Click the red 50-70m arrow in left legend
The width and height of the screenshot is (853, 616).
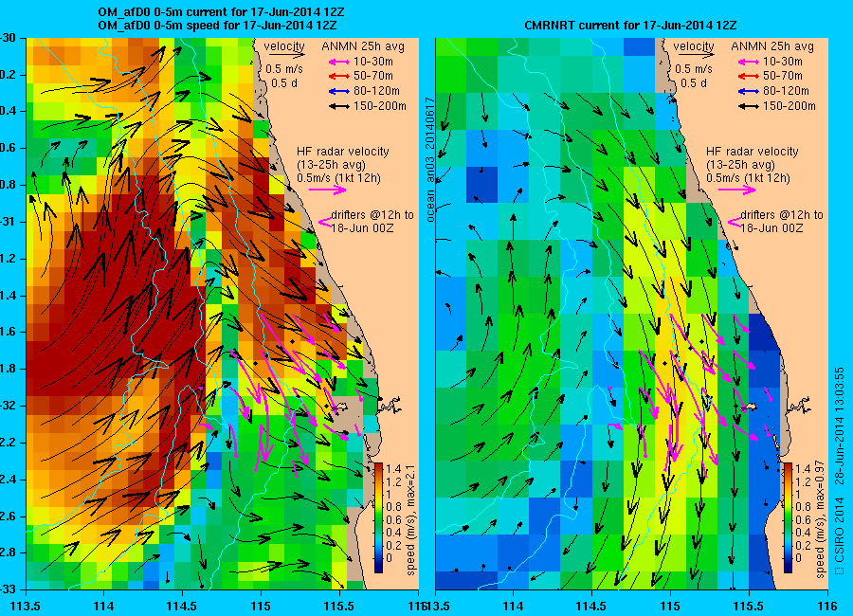click(x=339, y=76)
